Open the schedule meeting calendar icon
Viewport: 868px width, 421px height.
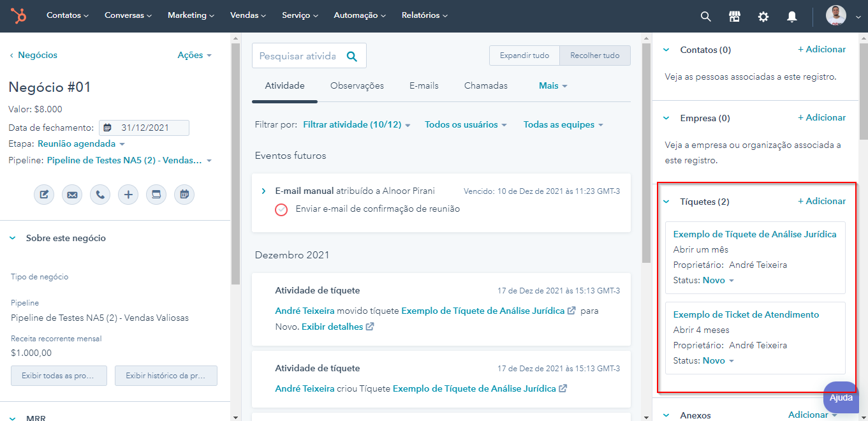click(184, 194)
